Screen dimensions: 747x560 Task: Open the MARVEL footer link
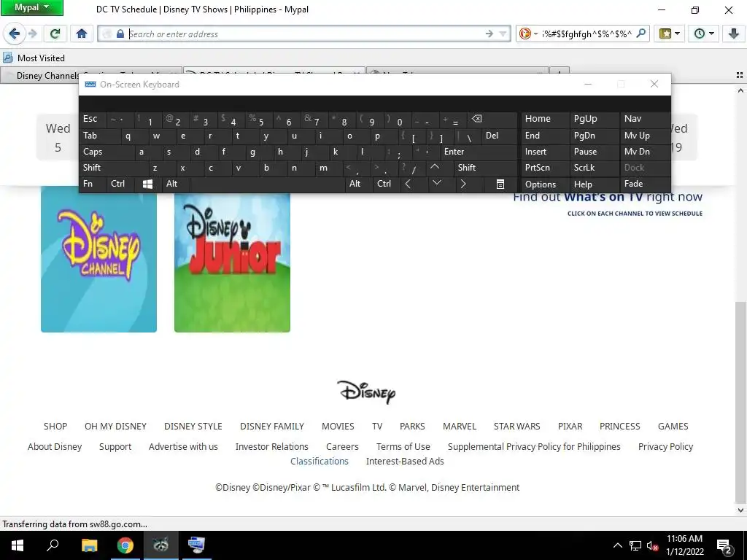point(460,426)
